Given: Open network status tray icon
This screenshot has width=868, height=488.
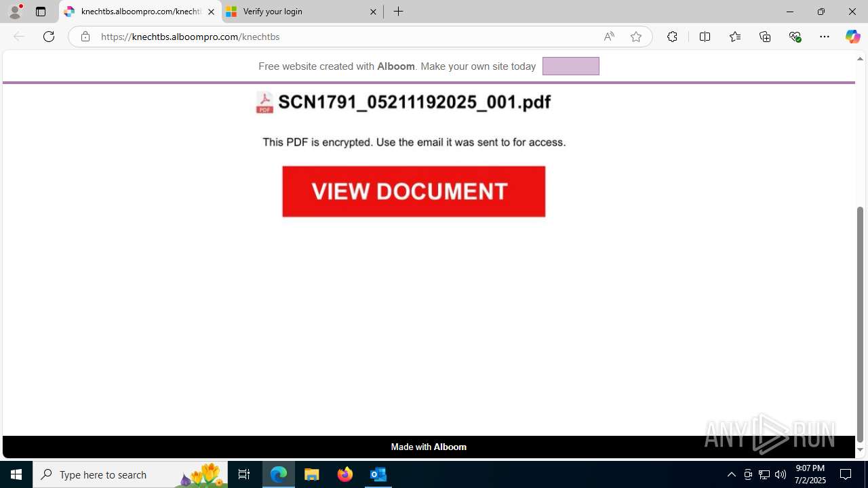Looking at the screenshot, I should pyautogui.click(x=764, y=474).
